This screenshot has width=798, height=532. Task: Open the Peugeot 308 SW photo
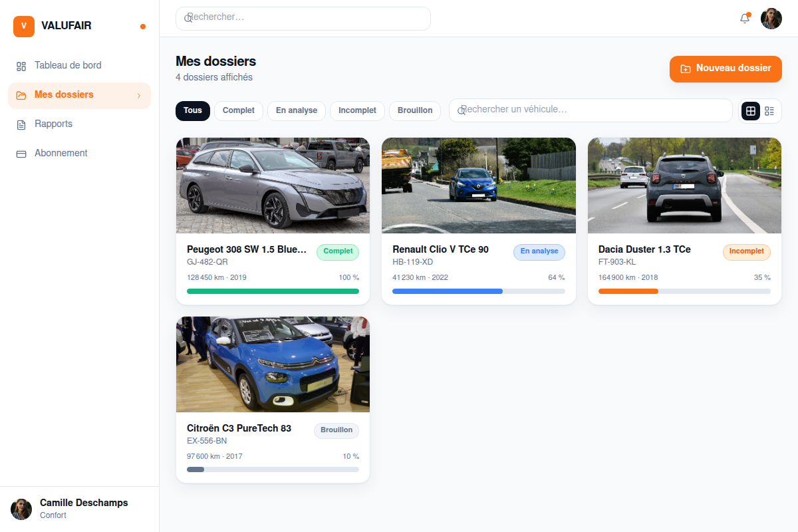pos(273,186)
